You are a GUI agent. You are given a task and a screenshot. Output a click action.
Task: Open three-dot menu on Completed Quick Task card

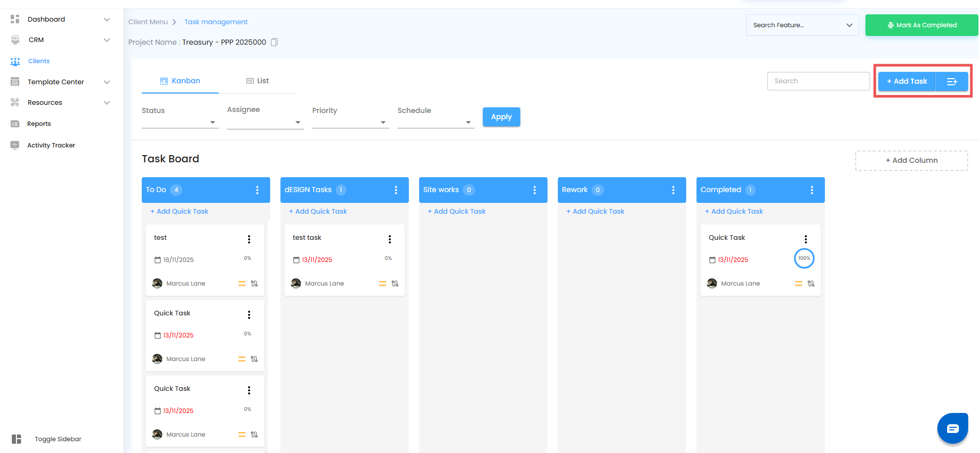806,239
